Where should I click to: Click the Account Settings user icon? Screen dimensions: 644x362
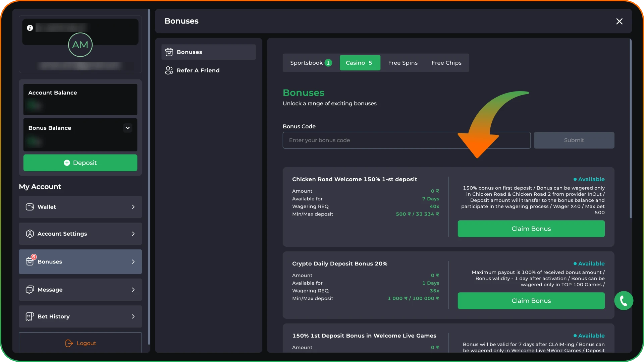click(x=30, y=234)
